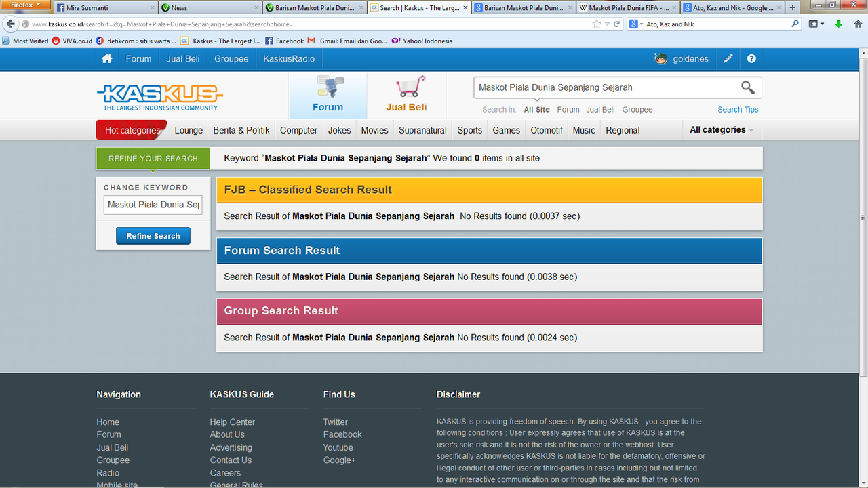Switch to the Mira Susmanti tab

coord(106,8)
